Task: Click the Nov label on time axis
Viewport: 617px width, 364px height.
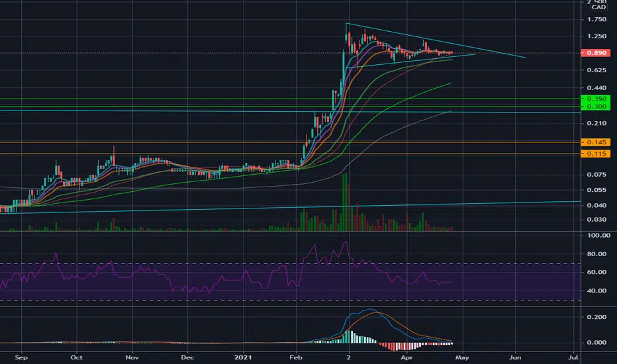Action: pyautogui.click(x=132, y=357)
